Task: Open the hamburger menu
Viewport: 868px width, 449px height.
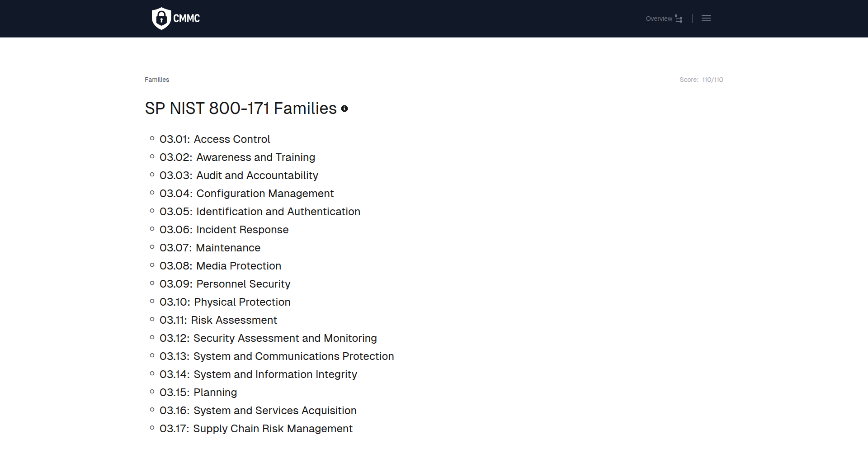Action: pos(706,19)
